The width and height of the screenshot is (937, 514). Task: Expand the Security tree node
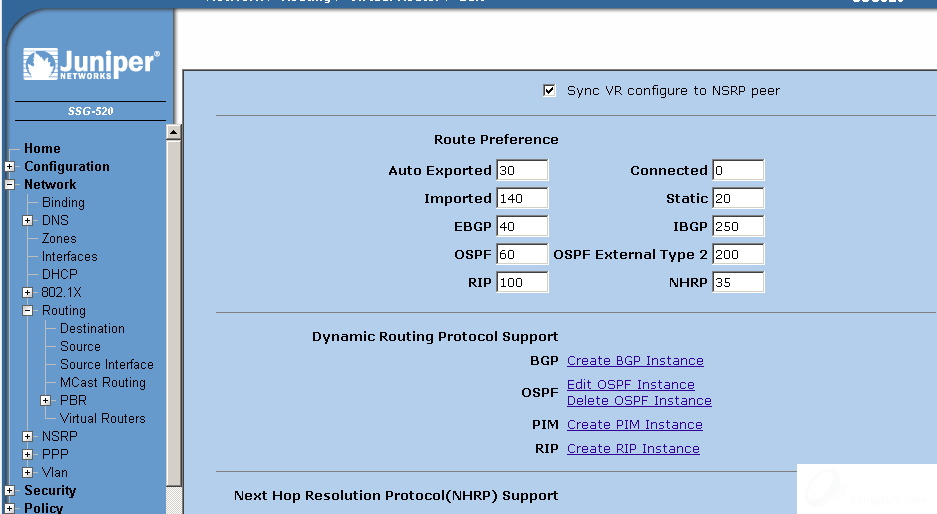tap(10, 491)
